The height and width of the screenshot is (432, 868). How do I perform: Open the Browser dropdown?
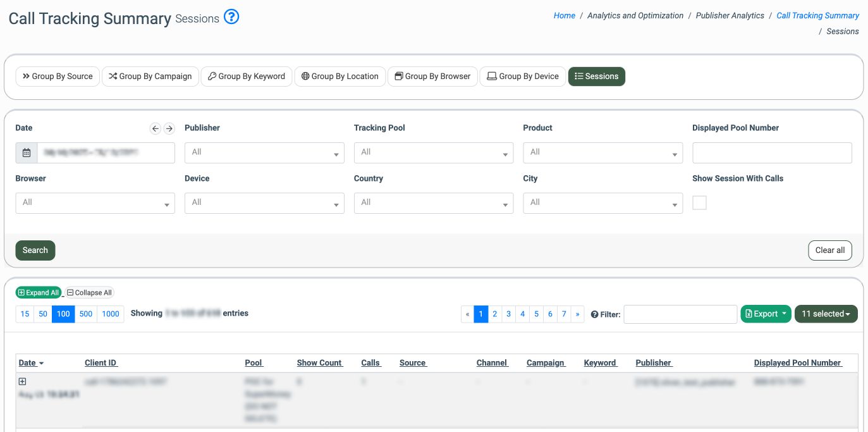click(x=95, y=204)
